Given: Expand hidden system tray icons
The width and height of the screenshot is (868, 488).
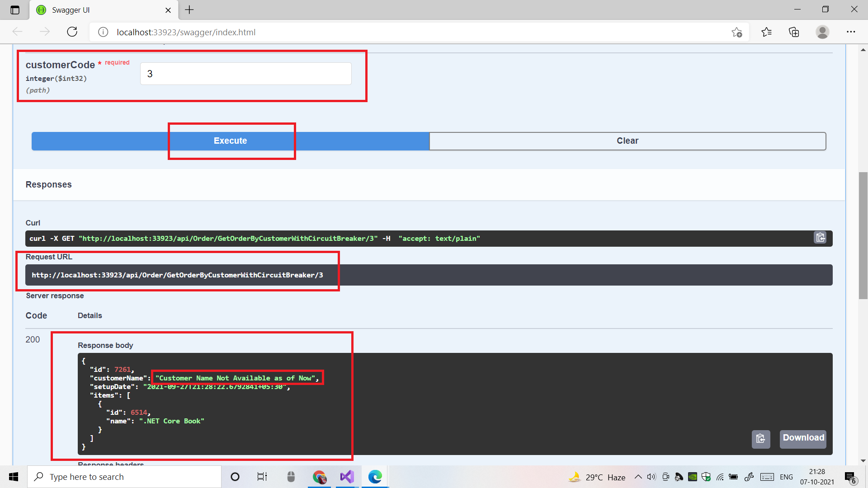Looking at the screenshot, I should pyautogui.click(x=638, y=477).
